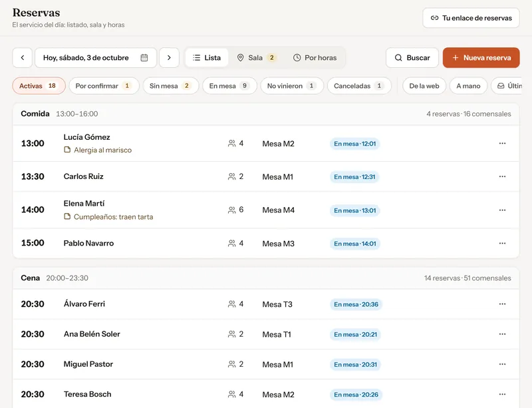
Task: Go to next day with right chevron
Action: pos(169,58)
